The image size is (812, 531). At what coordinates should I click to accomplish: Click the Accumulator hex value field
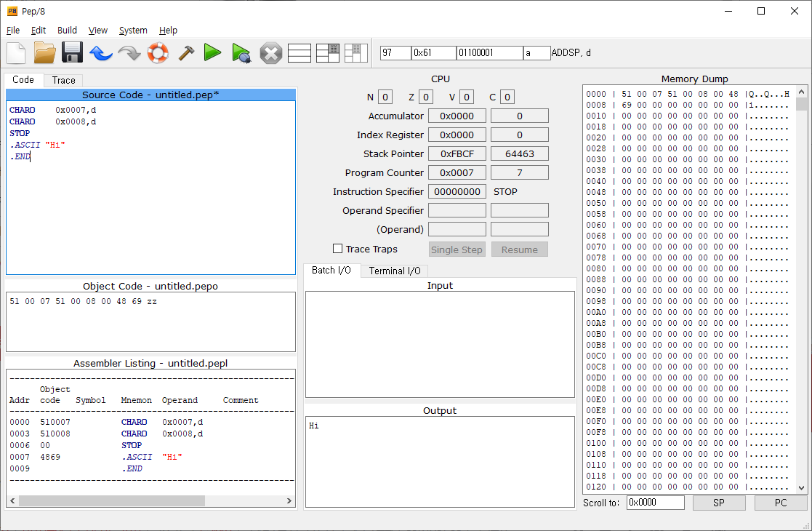(x=457, y=116)
